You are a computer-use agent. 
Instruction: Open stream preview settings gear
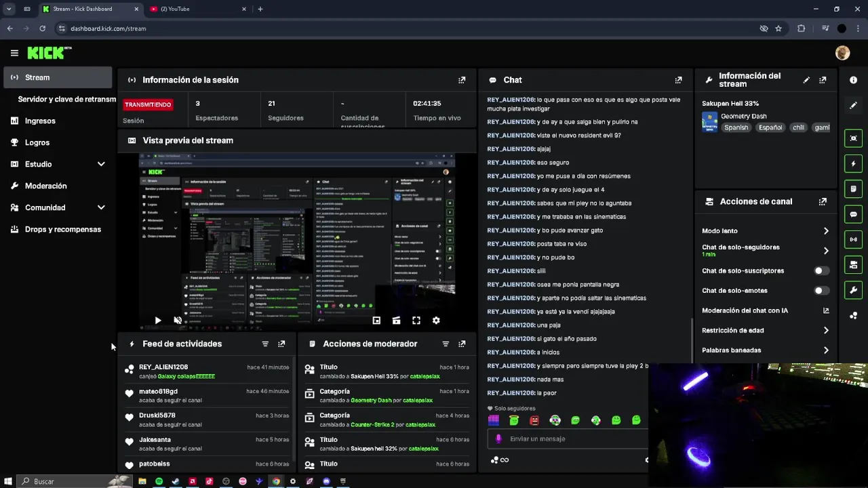pyautogui.click(x=436, y=321)
